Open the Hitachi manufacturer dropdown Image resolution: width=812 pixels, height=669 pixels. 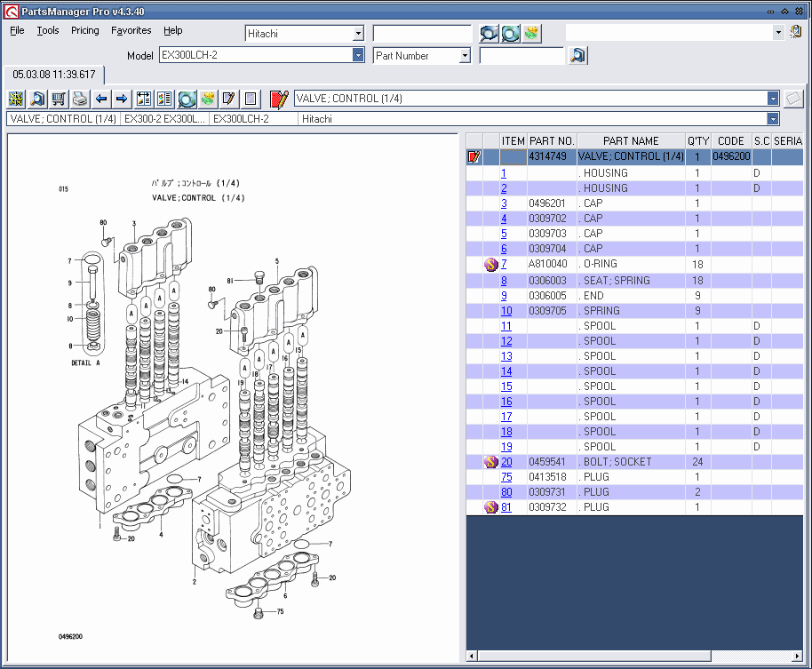click(x=359, y=32)
